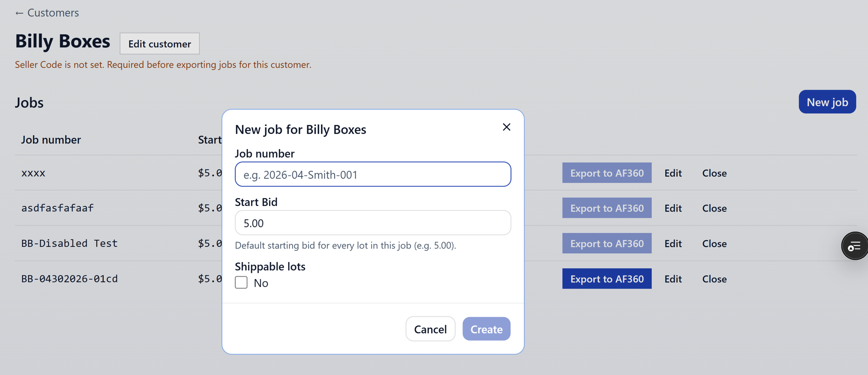Select the job number text 'xxxx'
The image size is (868, 375).
pos(33,173)
